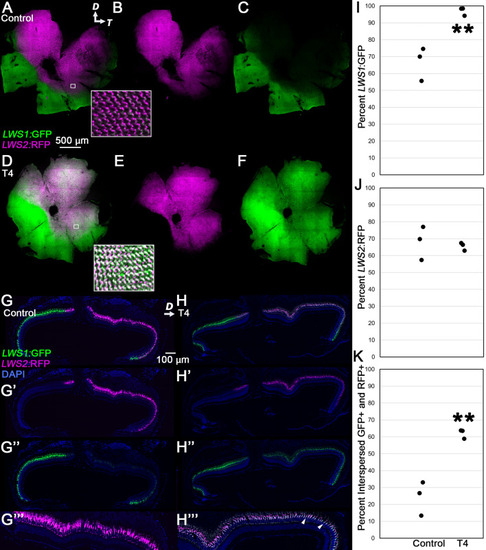Click the lowest Control data point in graph K
The image size is (486, 550).
[x=421, y=516]
